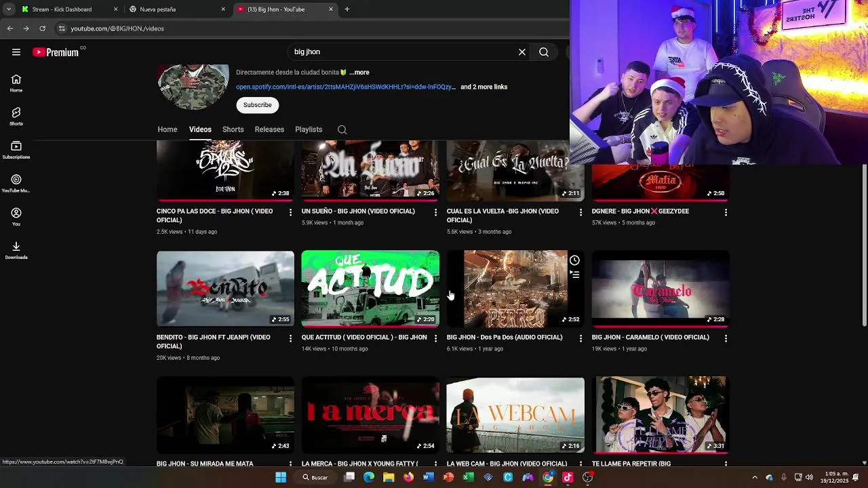Click the Chrome address bar URL
The width and height of the screenshot is (868, 488).
(x=117, y=28)
